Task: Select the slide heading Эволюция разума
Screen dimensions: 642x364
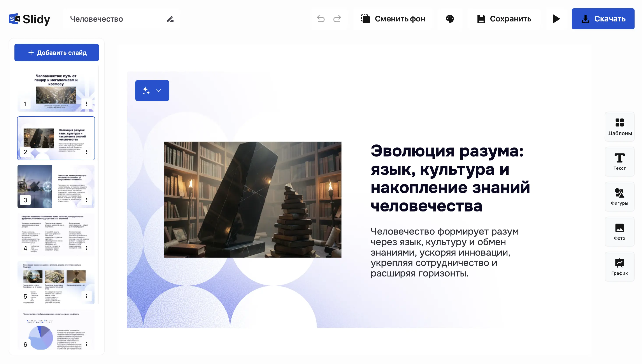Action: point(450,178)
